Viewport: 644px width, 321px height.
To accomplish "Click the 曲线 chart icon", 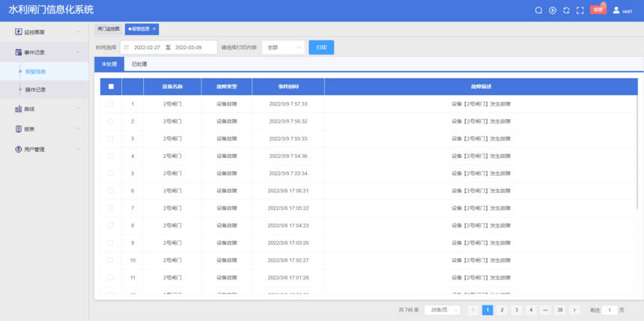I will click(18, 108).
